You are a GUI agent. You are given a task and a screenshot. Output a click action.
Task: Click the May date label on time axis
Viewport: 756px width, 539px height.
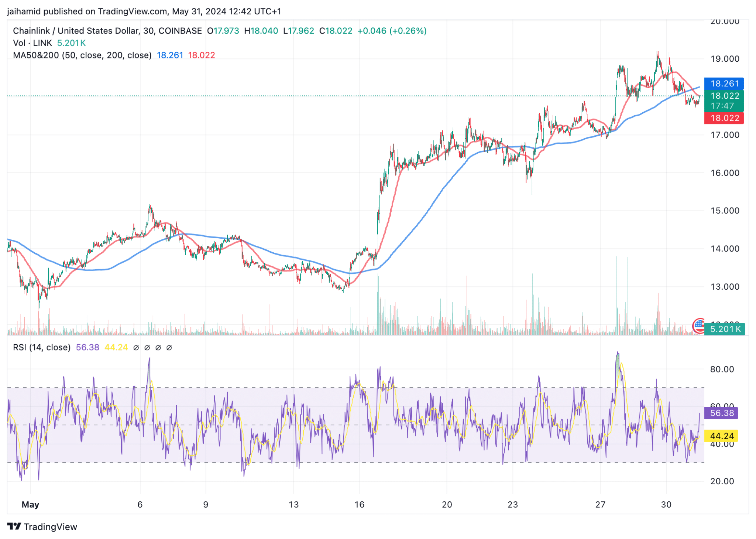(30, 504)
